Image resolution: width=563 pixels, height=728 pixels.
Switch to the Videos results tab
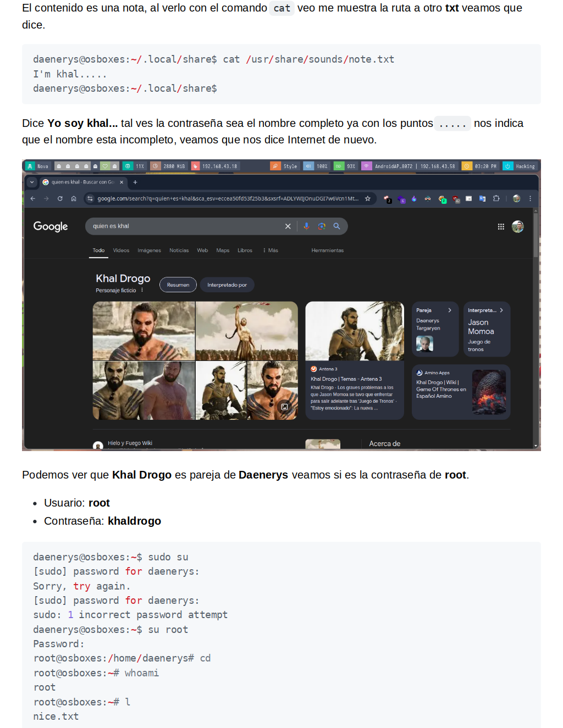[121, 251]
